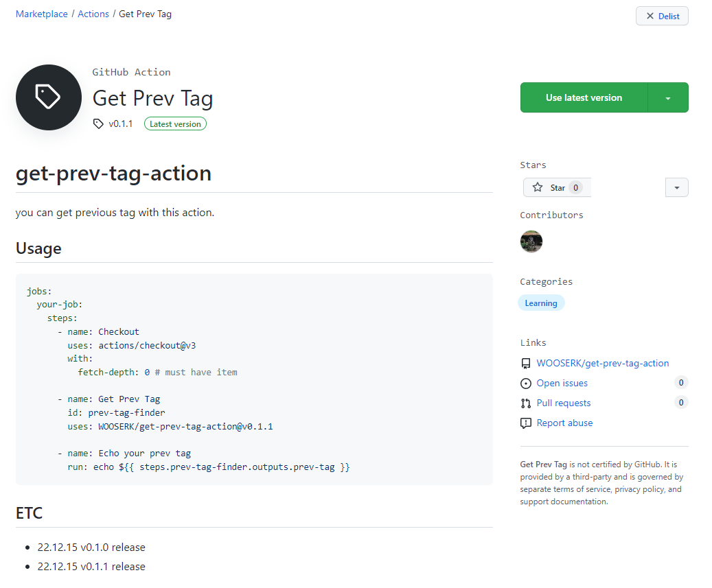This screenshot has width=712, height=588.
Task: Click the pull requests count 0
Action: click(x=681, y=403)
